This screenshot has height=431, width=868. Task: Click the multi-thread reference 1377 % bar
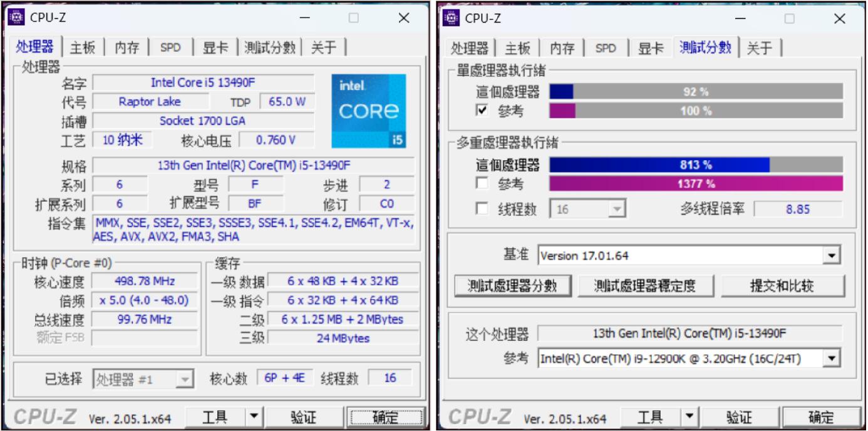696,184
